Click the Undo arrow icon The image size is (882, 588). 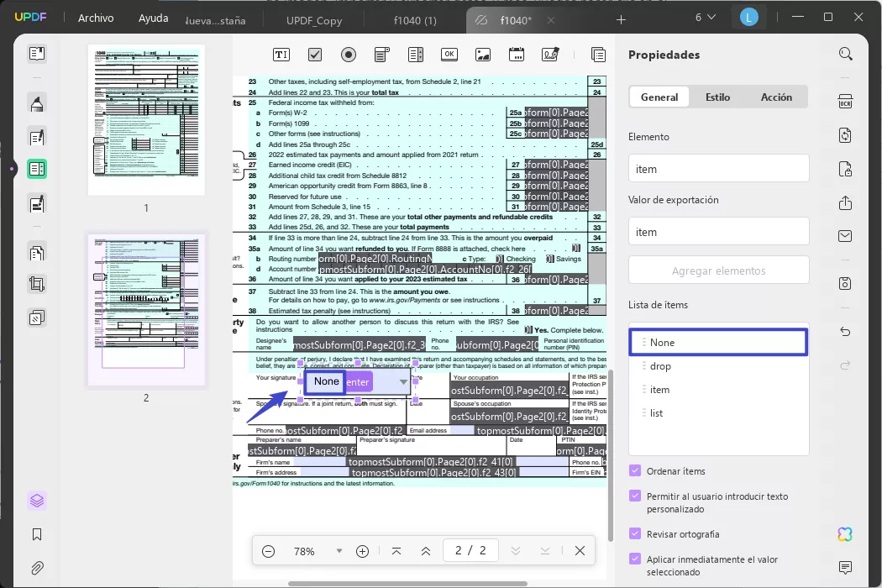click(845, 332)
